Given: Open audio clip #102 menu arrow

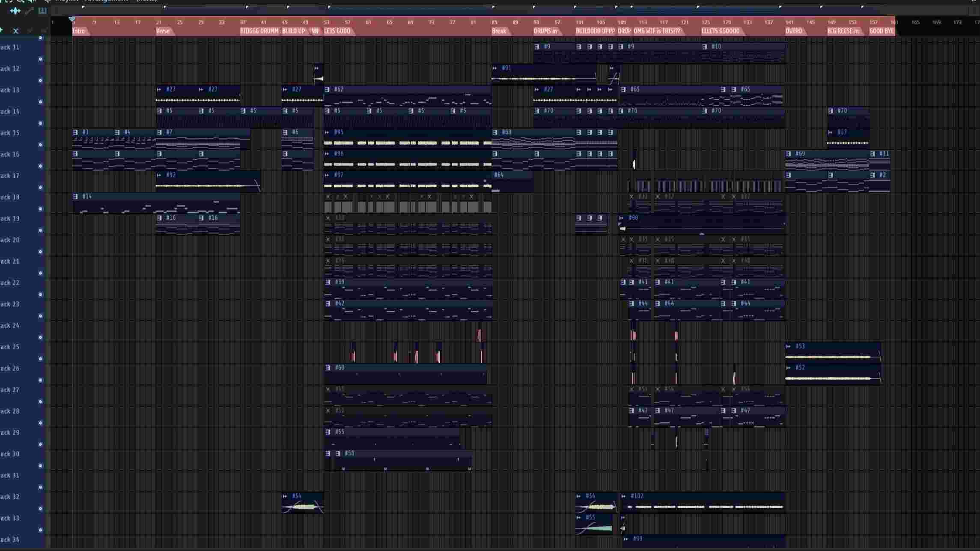Looking at the screenshot, I should pyautogui.click(x=624, y=496).
